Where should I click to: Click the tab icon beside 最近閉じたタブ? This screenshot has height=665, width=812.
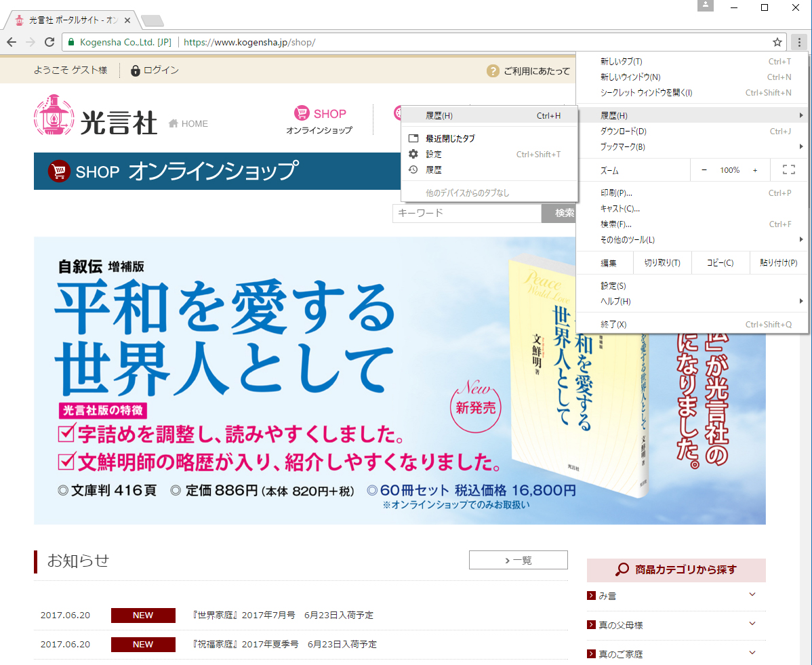[x=413, y=138]
